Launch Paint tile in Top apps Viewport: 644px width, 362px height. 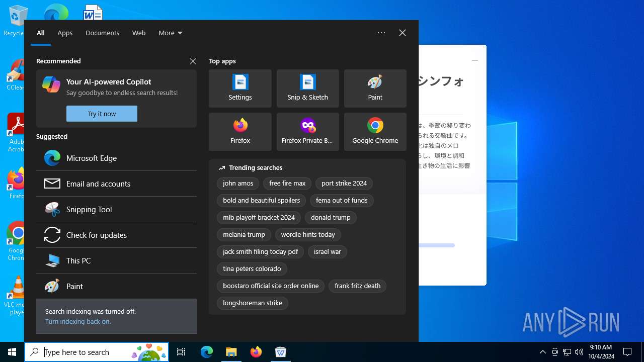pyautogui.click(x=375, y=88)
